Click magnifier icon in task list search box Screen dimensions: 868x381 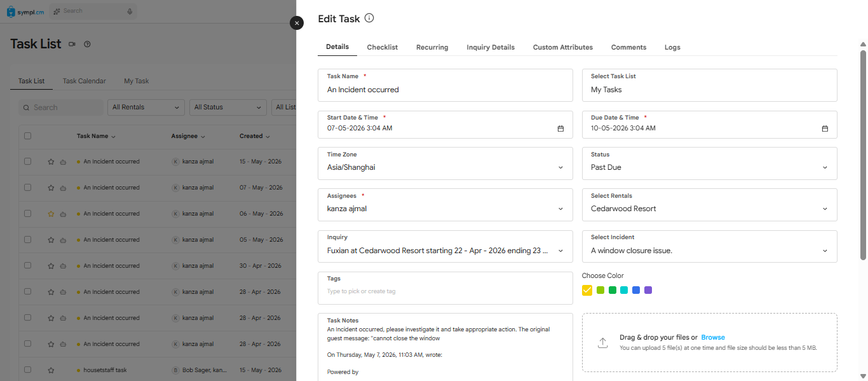coord(26,107)
